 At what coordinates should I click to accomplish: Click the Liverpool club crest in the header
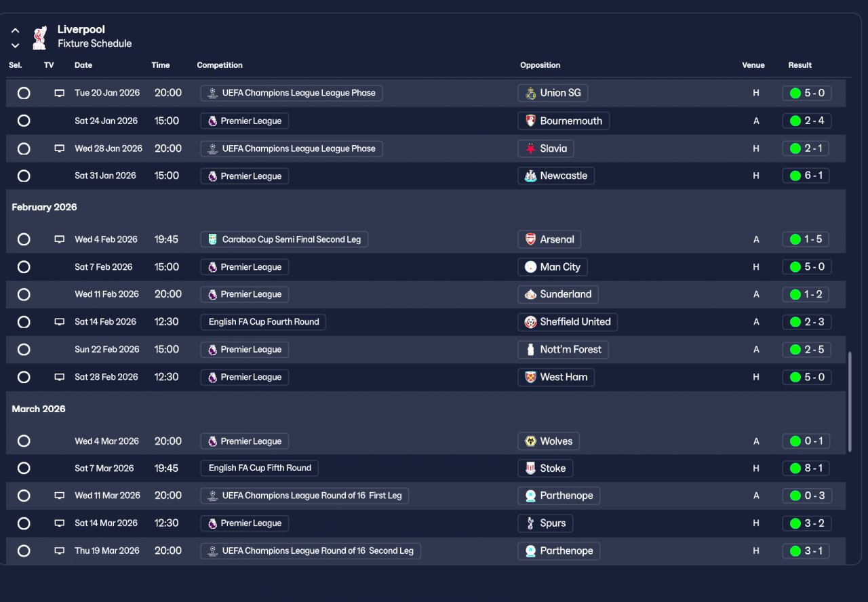(39, 37)
